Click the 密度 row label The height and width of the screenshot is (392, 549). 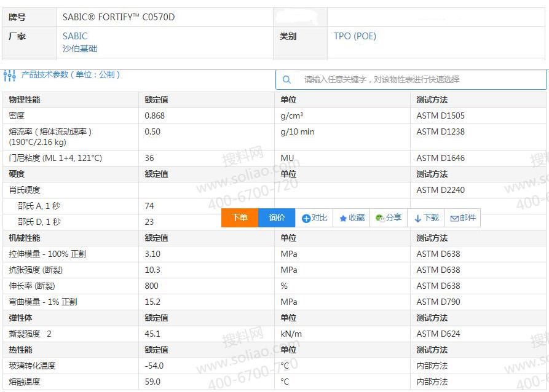coord(17,116)
